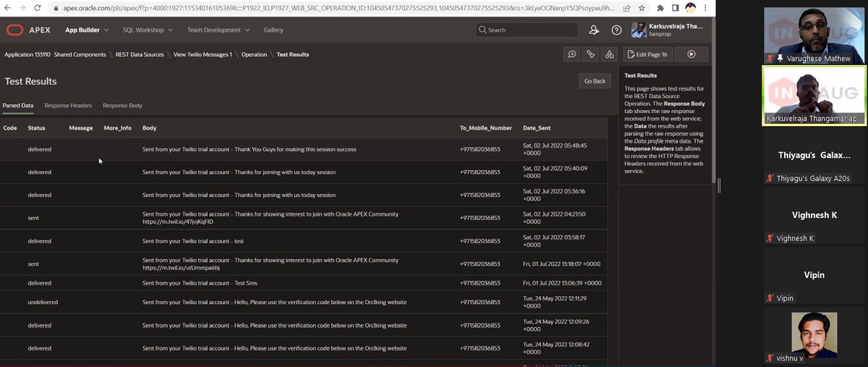Click the Status column header
The height and width of the screenshot is (367, 868).
(36, 128)
